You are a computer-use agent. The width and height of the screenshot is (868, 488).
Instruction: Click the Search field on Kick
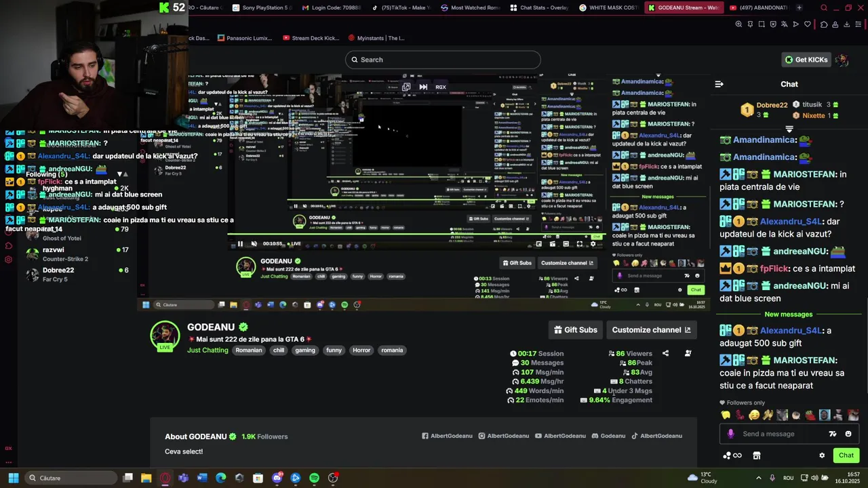click(x=443, y=60)
